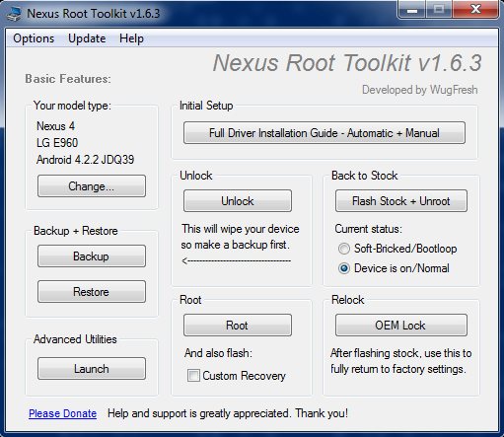Click the 'Basic Features:' heading
504x437 pixels.
pyautogui.click(x=68, y=79)
